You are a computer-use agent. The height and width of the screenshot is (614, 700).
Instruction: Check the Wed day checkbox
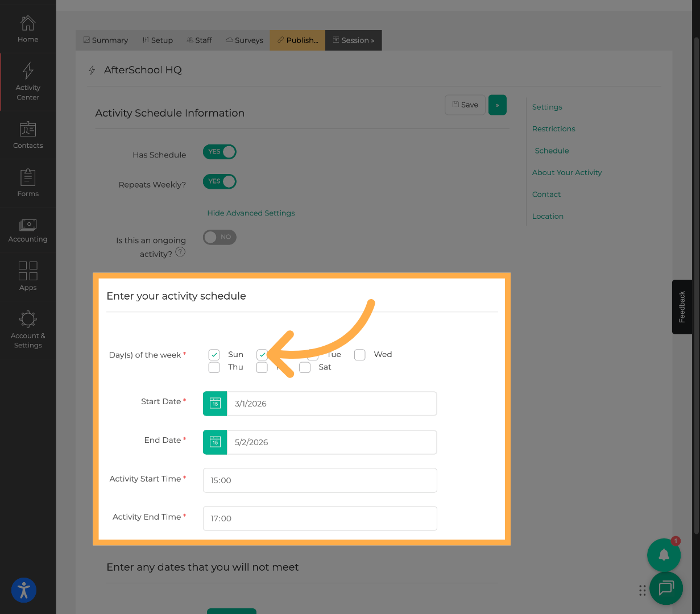coord(360,355)
